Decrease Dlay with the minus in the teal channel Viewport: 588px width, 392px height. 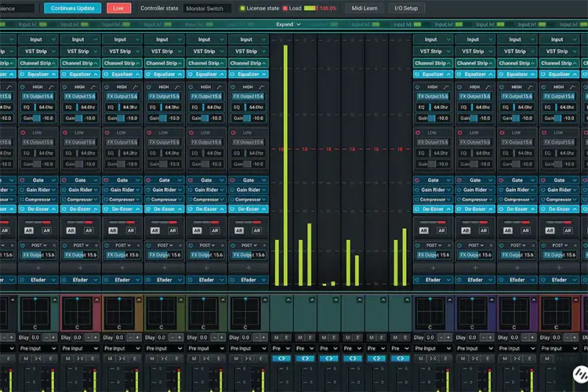click(46, 338)
